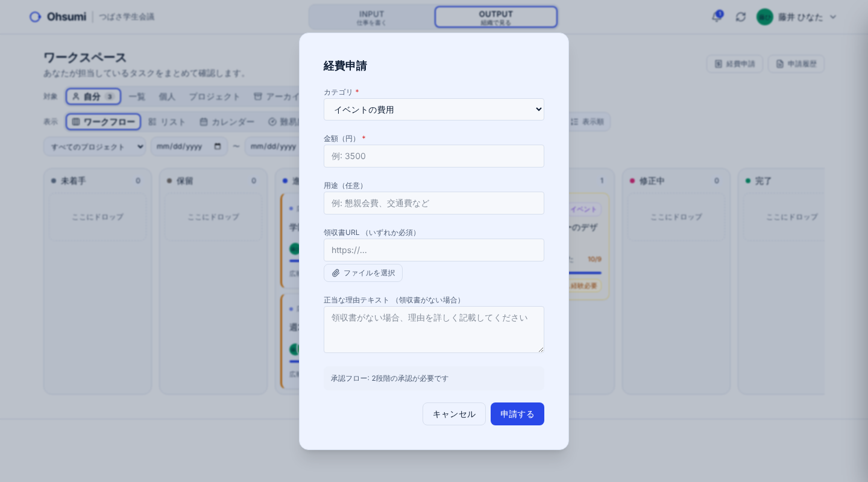
Task: Click the resize handle of the reason textarea
Action: point(541,349)
